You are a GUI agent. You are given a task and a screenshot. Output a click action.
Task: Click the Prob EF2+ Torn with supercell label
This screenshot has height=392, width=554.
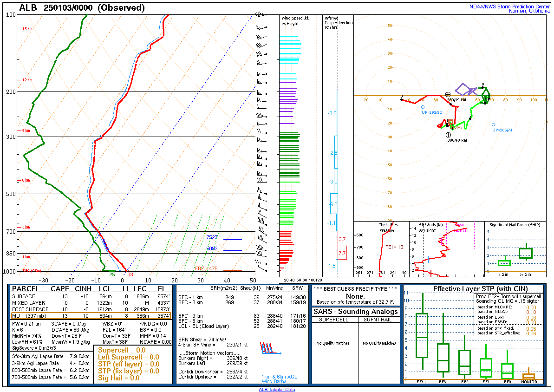pos(508,297)
